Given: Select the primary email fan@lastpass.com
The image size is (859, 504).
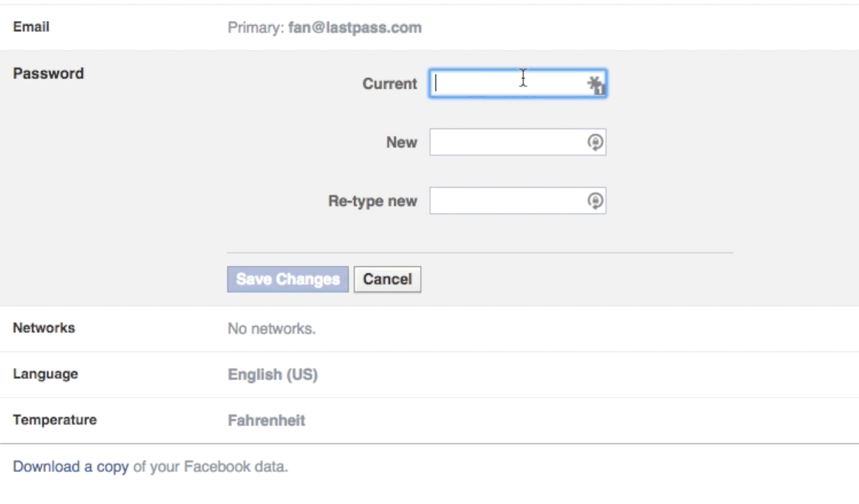Looking at the screenshot, I should (x=355, y=28).
